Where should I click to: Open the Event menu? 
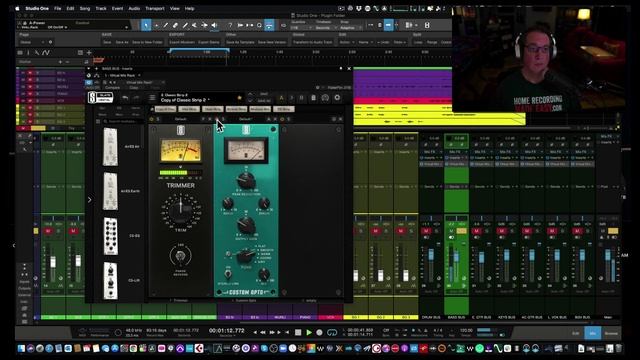[x=117, y=8]
